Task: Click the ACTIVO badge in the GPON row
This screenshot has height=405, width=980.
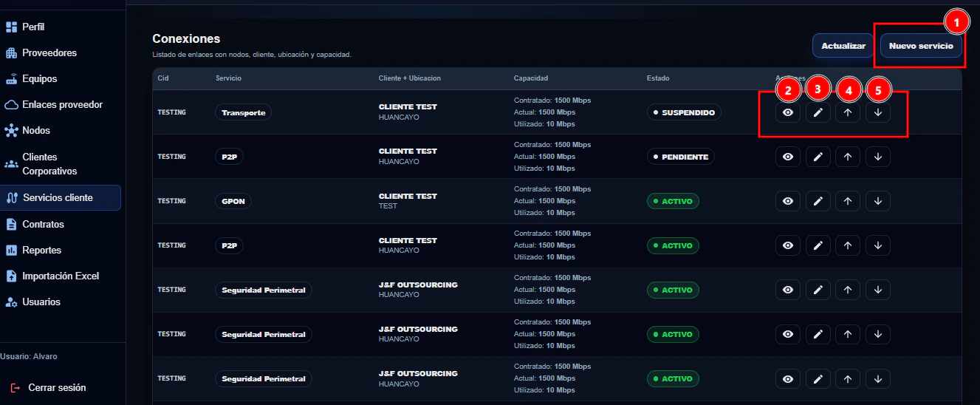Action: pos(673,201)
